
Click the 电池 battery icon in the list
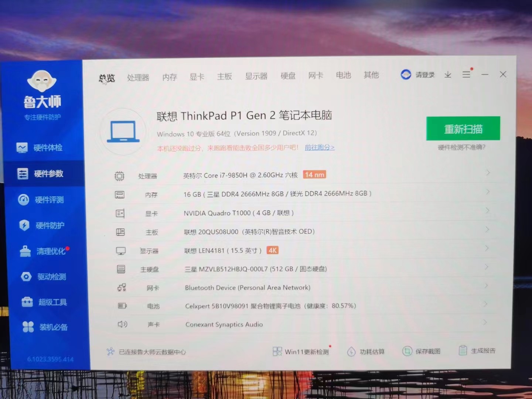pos(122,306)
